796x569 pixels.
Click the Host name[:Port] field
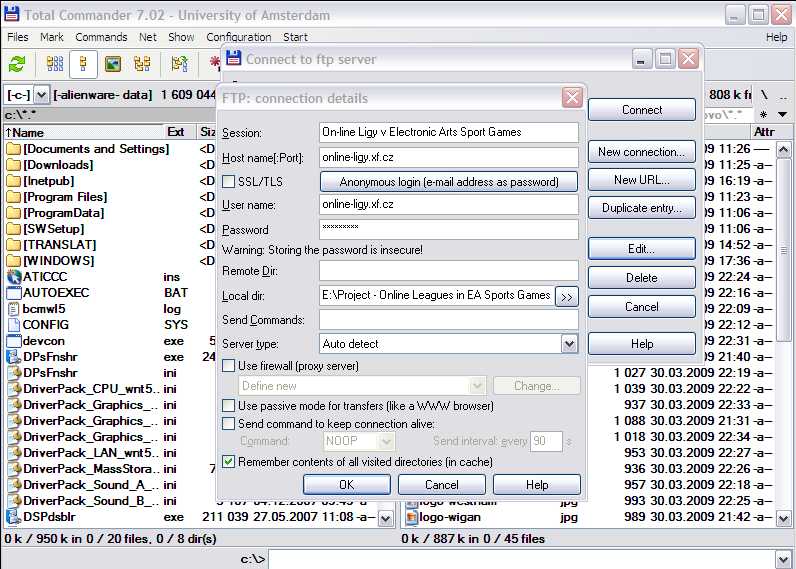(449, 157)
